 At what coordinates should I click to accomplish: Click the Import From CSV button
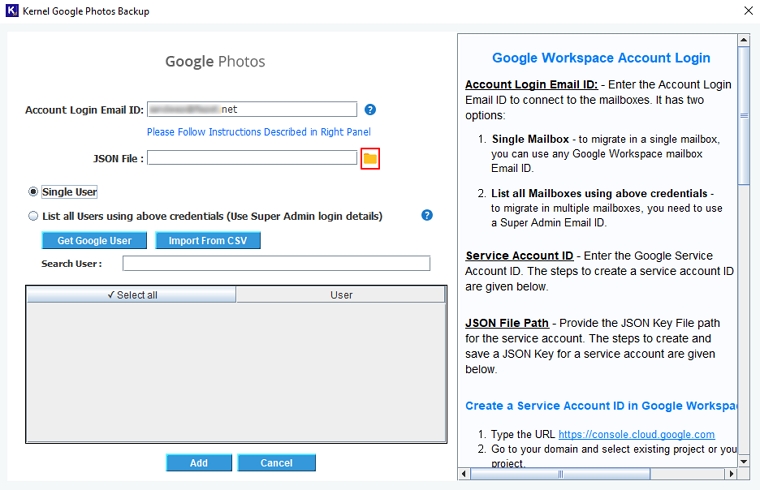click(x=208, y=240)
